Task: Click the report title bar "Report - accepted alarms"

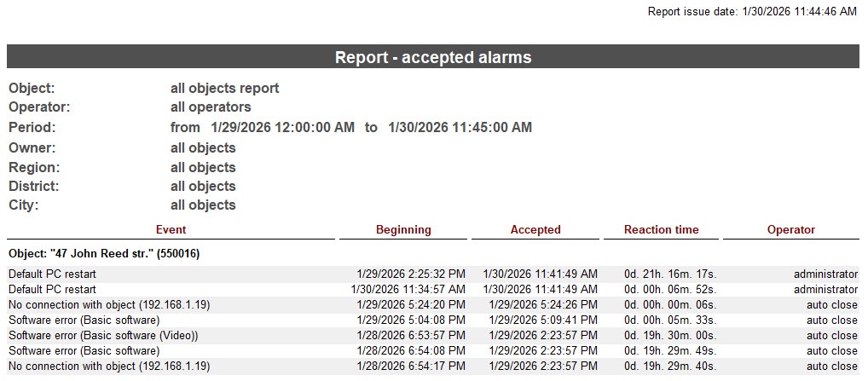Action: click(x=433, y=57)
